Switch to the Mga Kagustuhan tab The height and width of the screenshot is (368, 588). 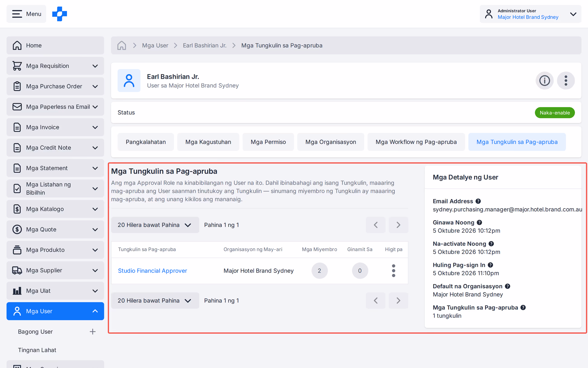[208, 142]
